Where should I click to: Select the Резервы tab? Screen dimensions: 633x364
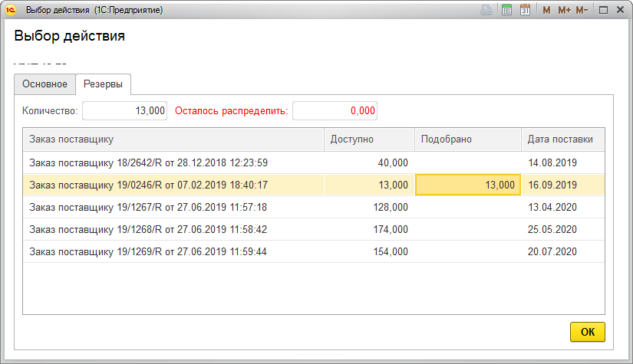(104, 84)
